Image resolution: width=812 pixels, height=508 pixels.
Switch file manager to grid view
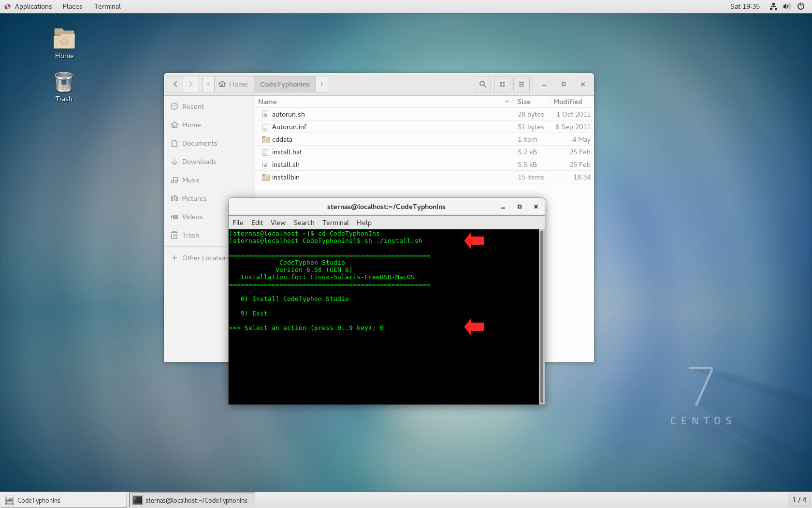[x=502, y=84]
